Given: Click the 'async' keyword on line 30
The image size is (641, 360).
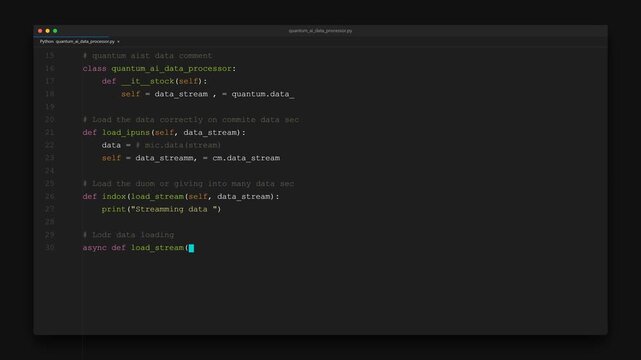Looking at the screenshot, I should click(94, 248).
